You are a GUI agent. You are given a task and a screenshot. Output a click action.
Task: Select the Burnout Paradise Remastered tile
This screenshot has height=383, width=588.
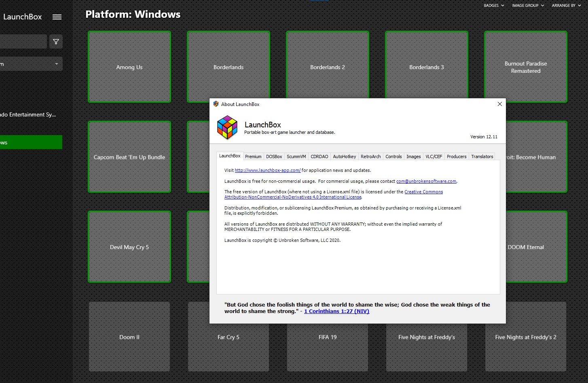coord(526,67)
